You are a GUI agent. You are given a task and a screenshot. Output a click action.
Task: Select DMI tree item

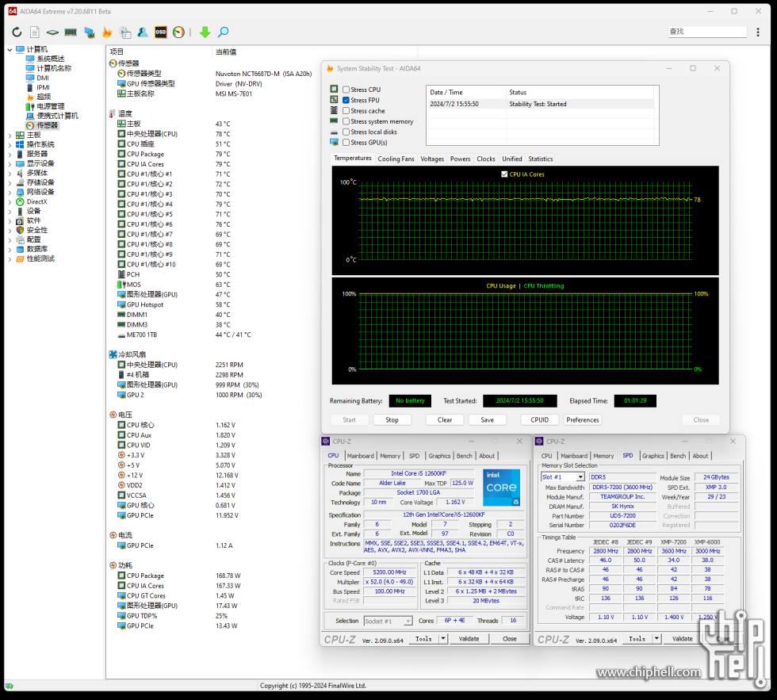(x=43, y=78)
